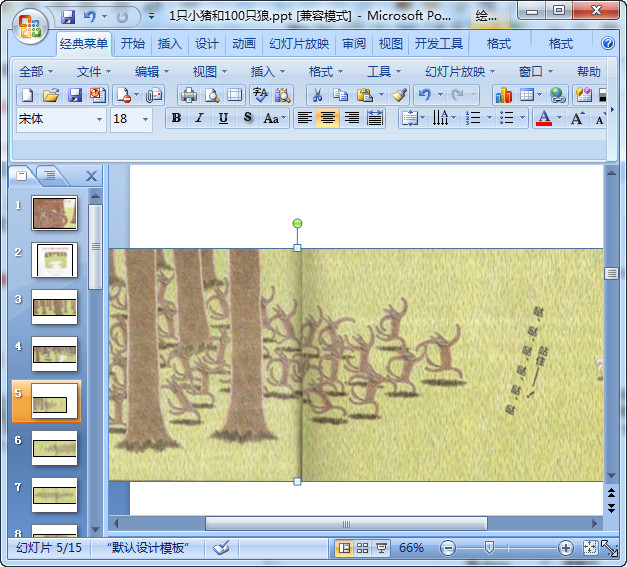Click Save in Quick Access Toolbar
Screen dimensions: 627x567
[x=68, y=17]
